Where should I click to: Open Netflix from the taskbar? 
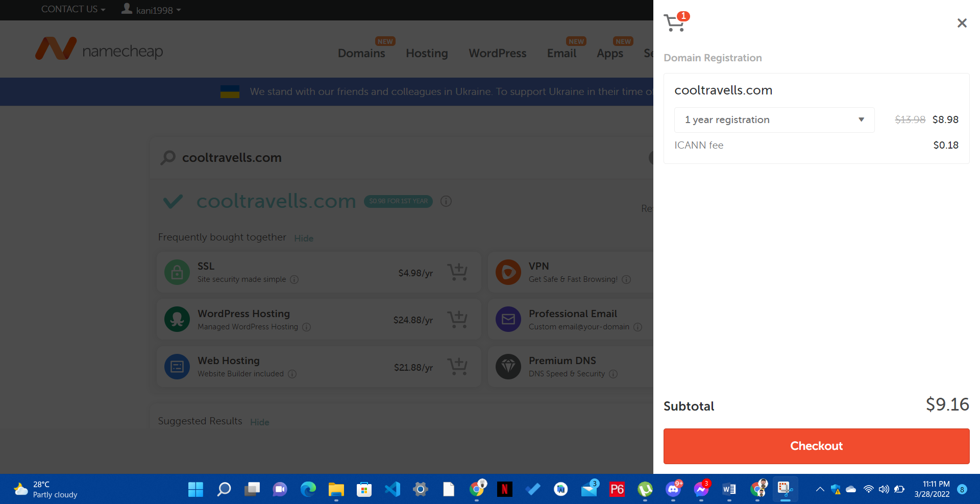504,489
